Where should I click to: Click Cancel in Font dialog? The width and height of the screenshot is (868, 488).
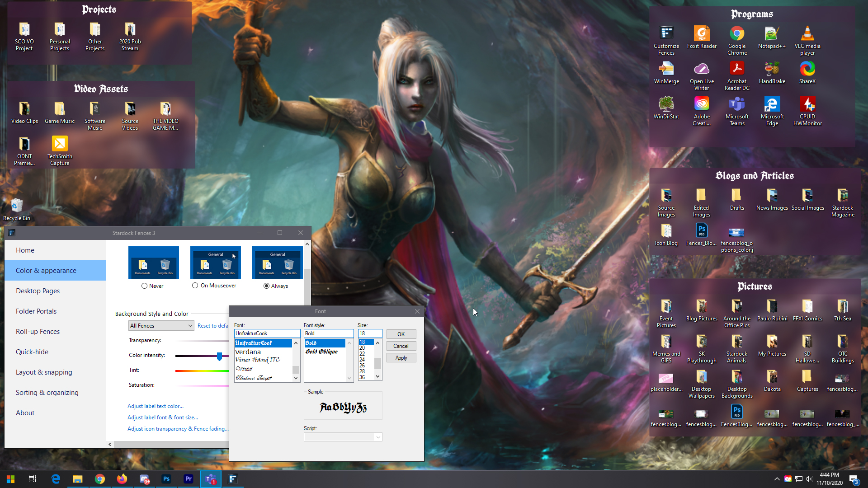tap(401, 346)
